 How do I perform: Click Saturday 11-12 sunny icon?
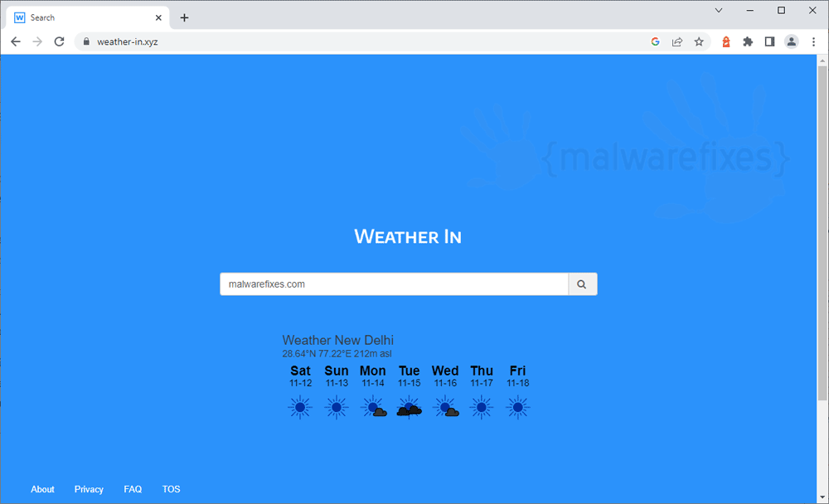pyautogui.click(x=300, y=407)
